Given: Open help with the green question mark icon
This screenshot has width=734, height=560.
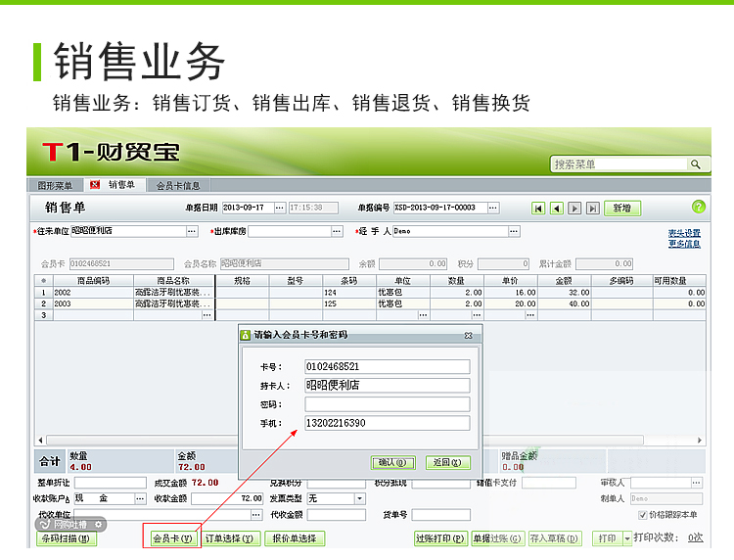Looking at the screenshot, I should [698, 207].
